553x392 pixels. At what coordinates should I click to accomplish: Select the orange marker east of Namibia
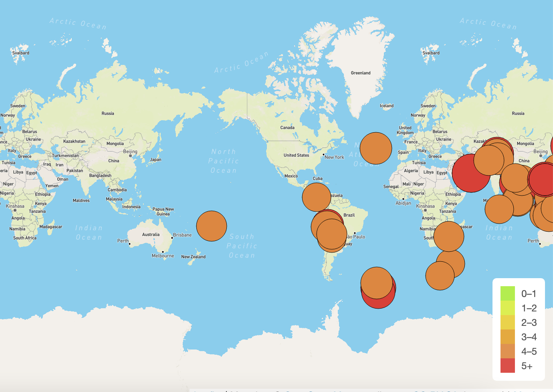point(449,236)
